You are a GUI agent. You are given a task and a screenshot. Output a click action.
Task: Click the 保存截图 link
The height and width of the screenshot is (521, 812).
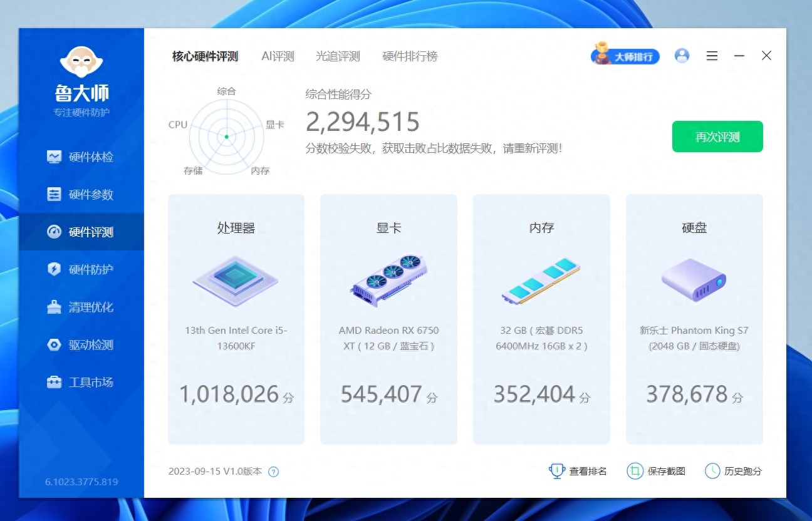(667, 472)
